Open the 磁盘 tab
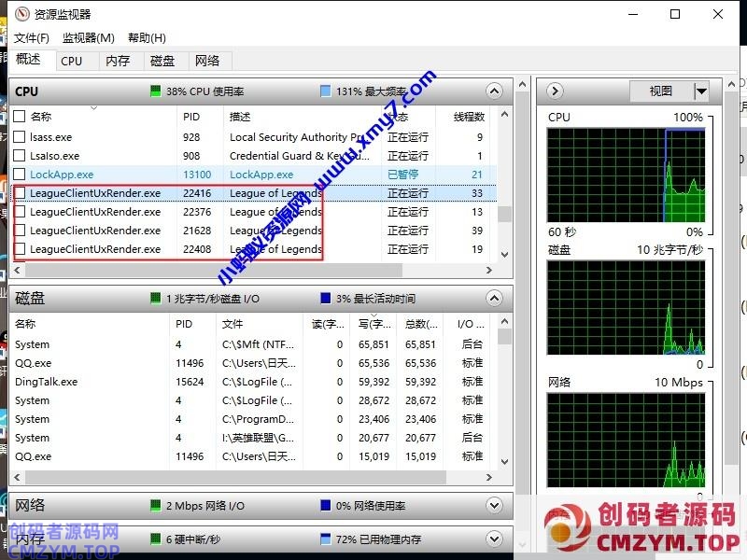Viewport: 747px width, 560px height. pyautogui.click(x=162, y=61)
